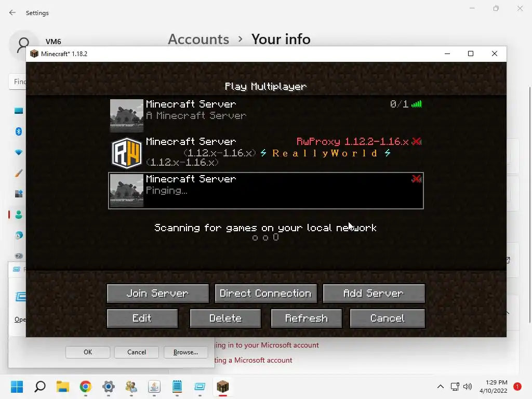
Task: Open taskbar Search
Action: pos(40,387)
